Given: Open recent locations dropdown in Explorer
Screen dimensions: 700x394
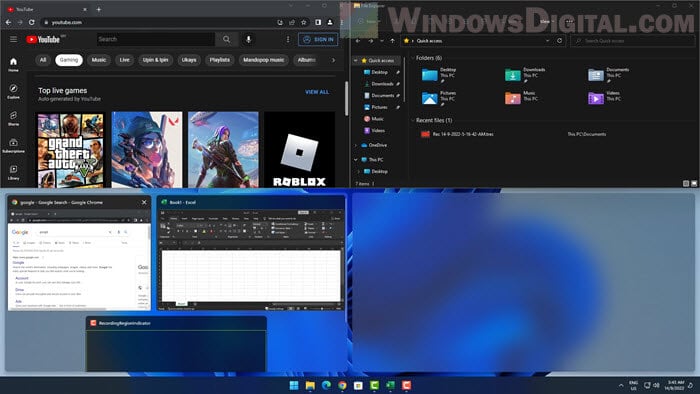Looking at the screenshot, I should [x=382, y=41].
